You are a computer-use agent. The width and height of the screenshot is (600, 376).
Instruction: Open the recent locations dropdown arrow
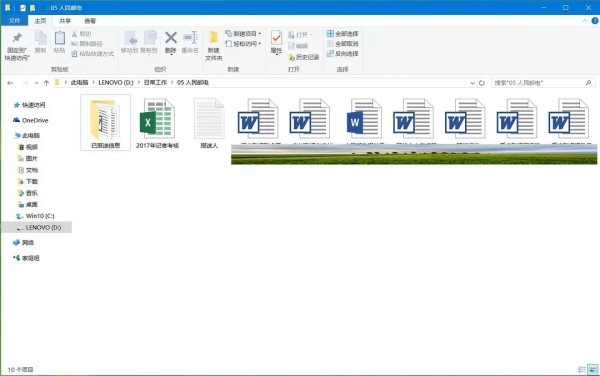point(36,83)
